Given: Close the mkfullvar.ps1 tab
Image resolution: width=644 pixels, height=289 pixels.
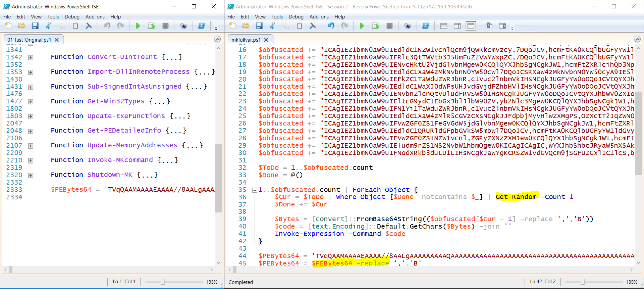Looking at the screenshot, I should 266,40.
